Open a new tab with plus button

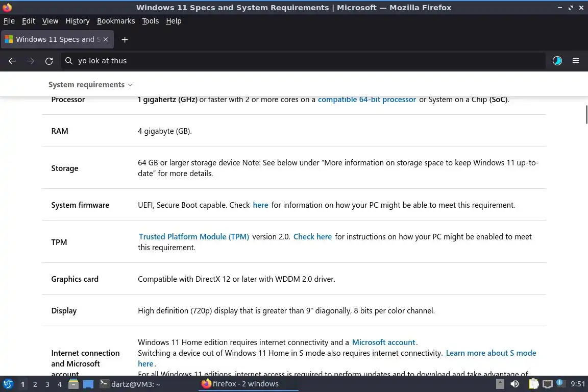(125, 39)
